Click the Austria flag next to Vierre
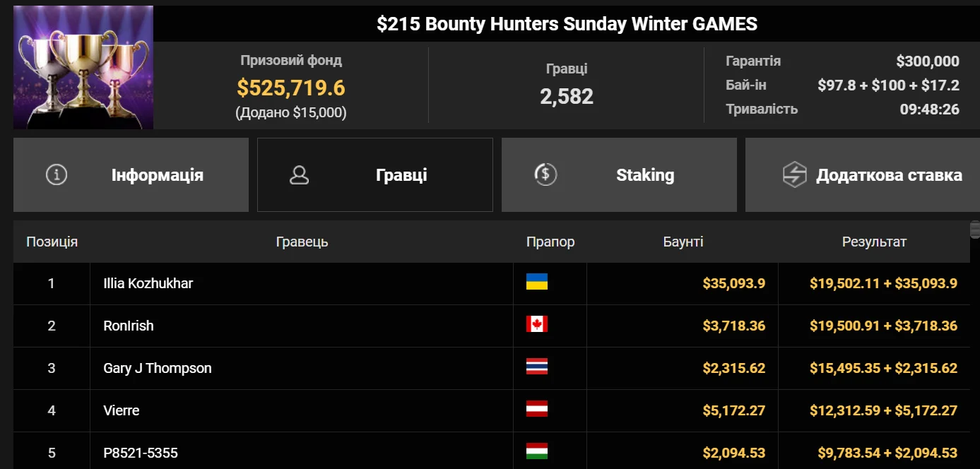The image size is (980, 469). pyautogui.click(x=537, y=410)
